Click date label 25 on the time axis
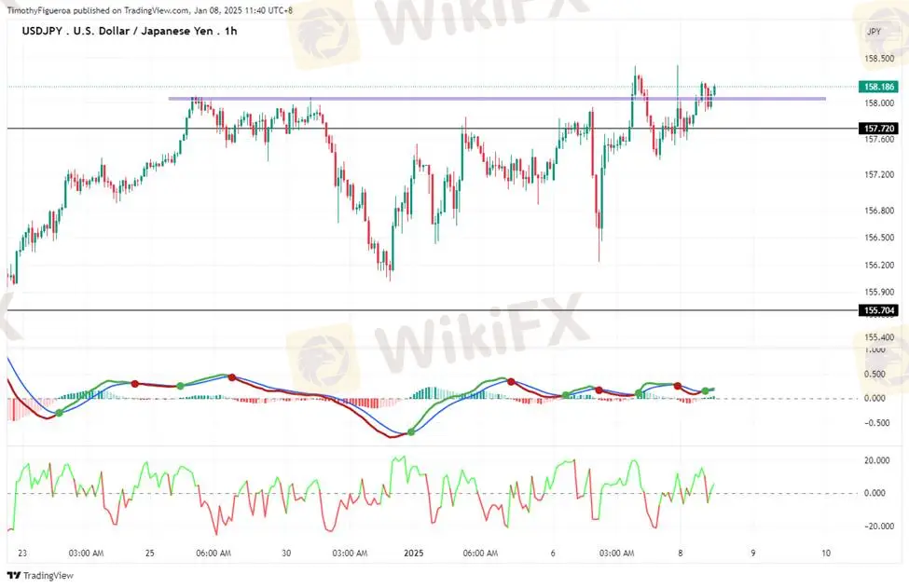 point(149,554)
